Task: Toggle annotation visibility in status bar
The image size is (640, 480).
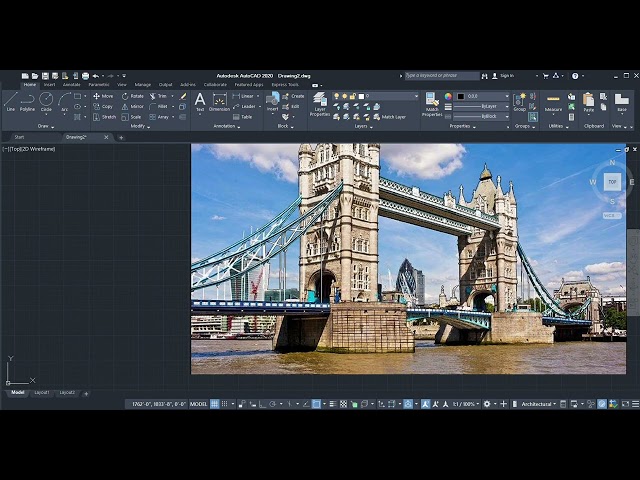Action: point(425,404)
